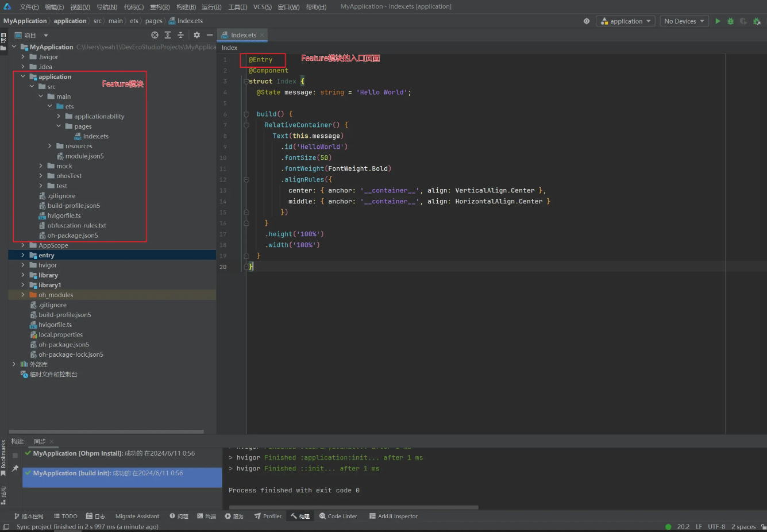Toggle fold marker at build() line
Image resolution: width=767 pixels, height=532 pixels.
[246, 114]
